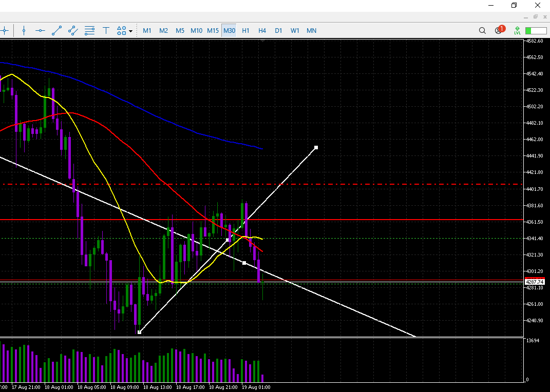
Task: Select the vertical line drawing tool
Action: (24, 31)
